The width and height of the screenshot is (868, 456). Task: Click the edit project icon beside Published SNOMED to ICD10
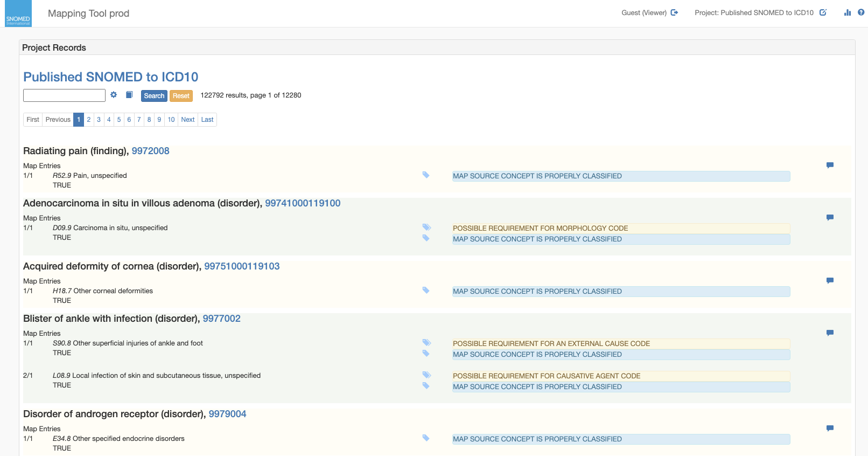click(823, 12)
